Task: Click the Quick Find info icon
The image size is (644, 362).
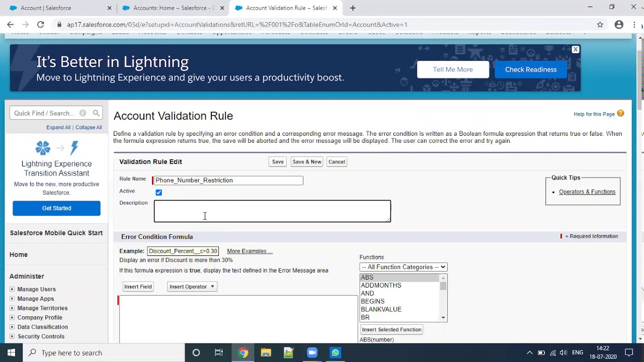Action: (83, 113)
